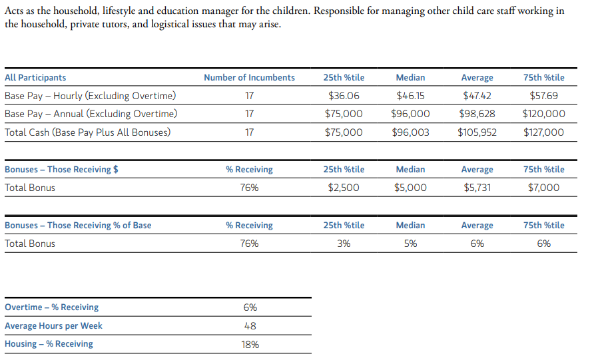Select the 'Average Hours per Week' label

point(53,325)
